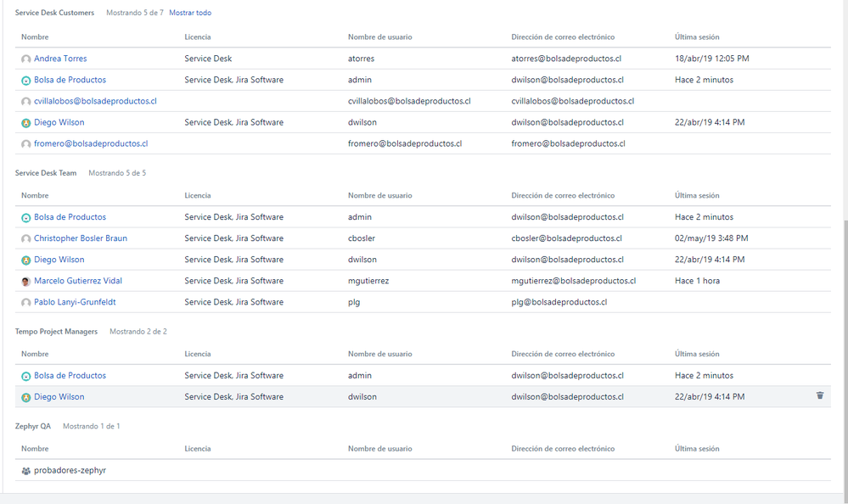848x504 pixels.
Task: Click avatar icon next to Andrea Torres
Action: click(x=26, y=59)
